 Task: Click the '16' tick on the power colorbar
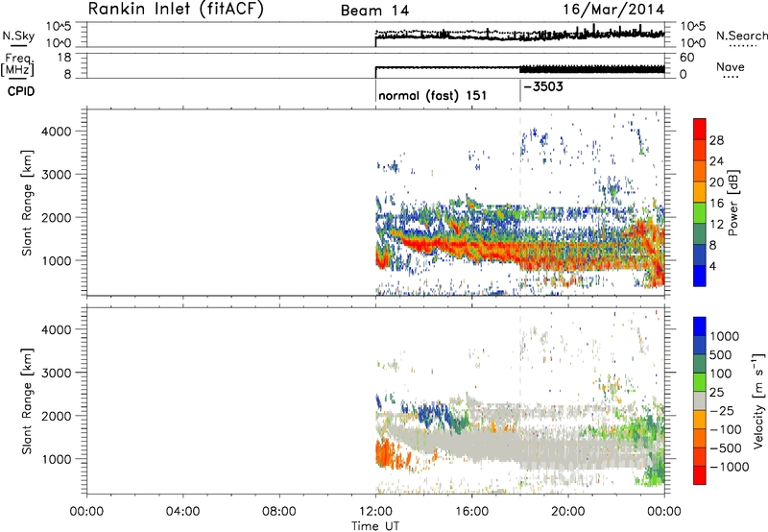[x=716, y=204]
